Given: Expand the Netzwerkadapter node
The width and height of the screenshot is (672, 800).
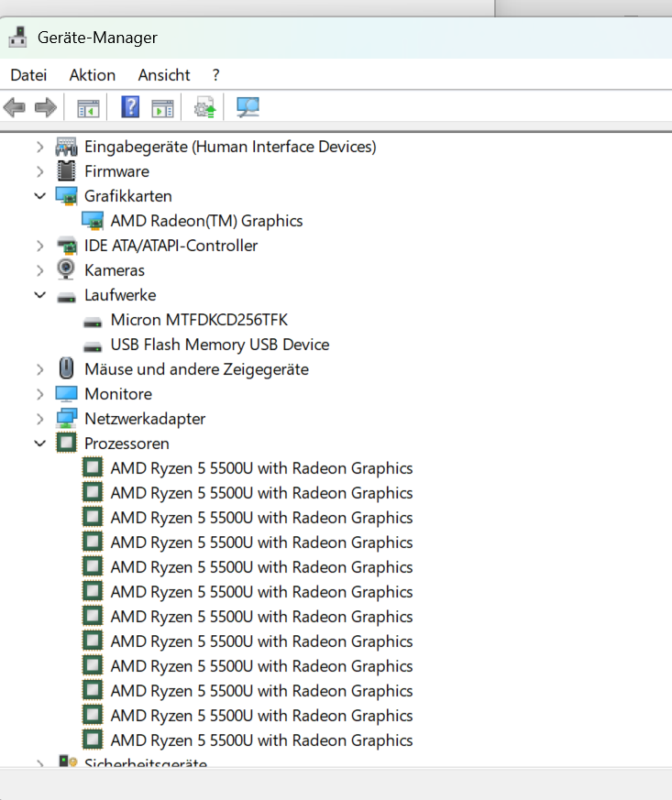Looking at the screenshot, I should (39, 419).
